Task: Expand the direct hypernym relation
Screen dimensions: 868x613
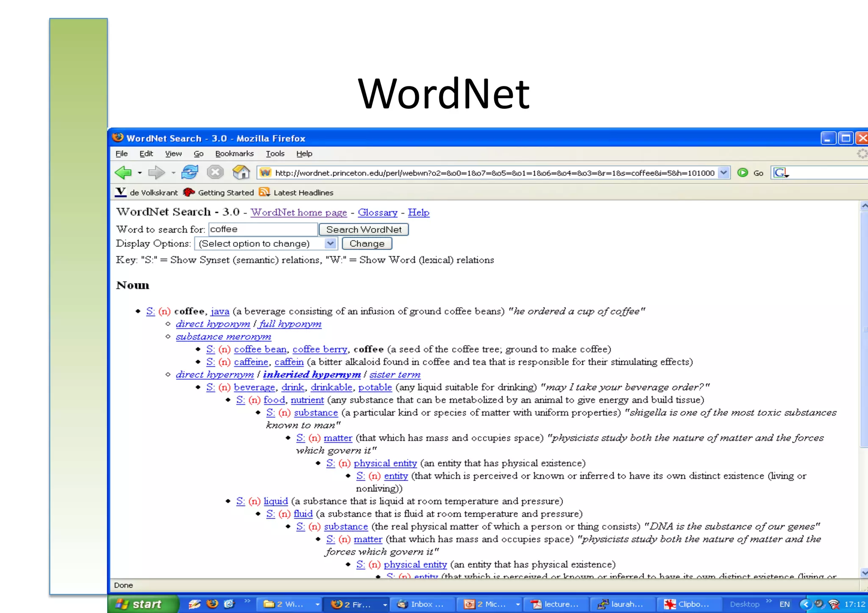Action: (215, 374)
